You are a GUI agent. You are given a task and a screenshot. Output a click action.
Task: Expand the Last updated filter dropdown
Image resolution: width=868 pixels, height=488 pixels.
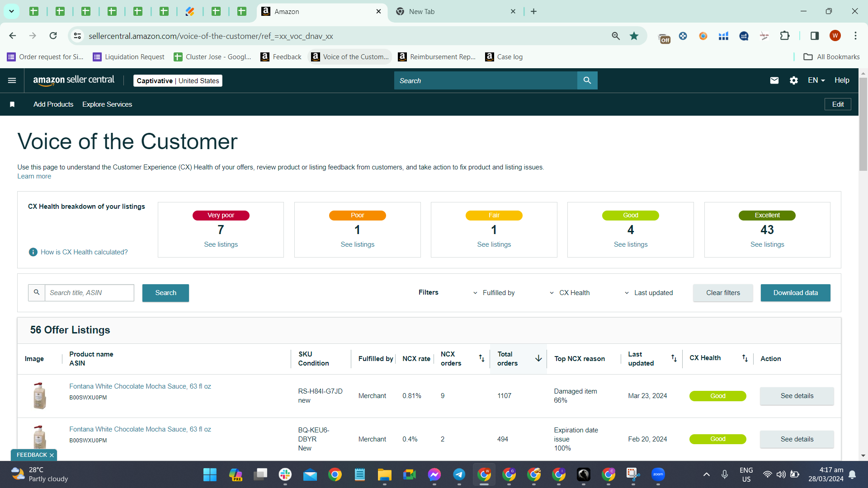(649, 293)
